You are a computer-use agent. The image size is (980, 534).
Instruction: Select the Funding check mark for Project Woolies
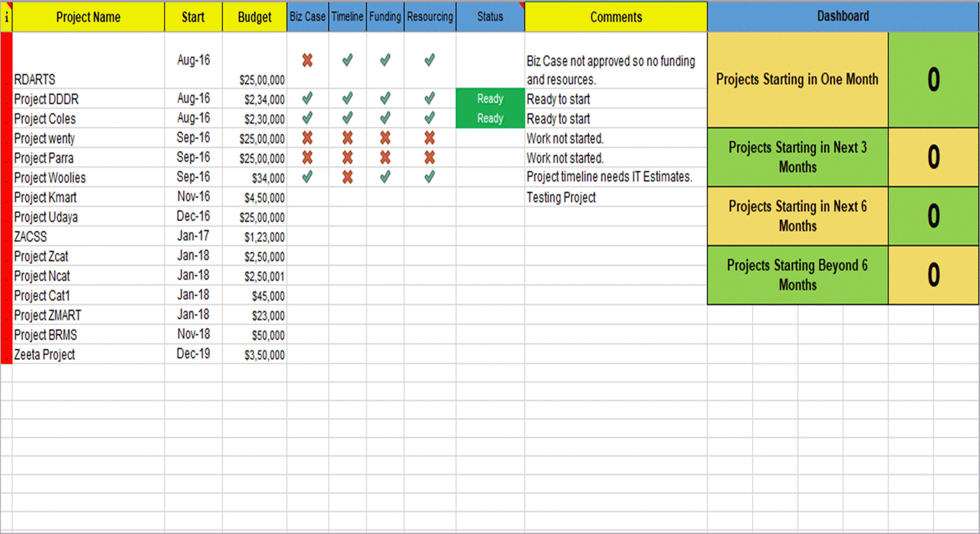pyautogui.click(x=385, y=177)
